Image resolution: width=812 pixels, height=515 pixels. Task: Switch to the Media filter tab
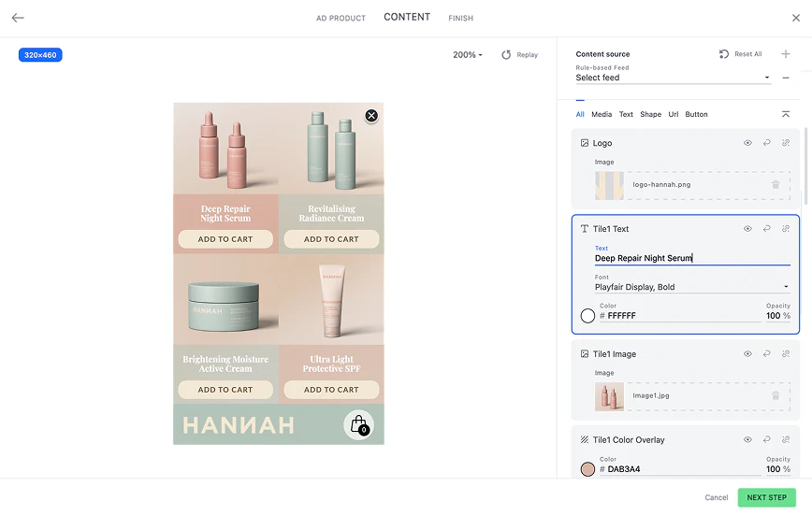(602, 114)
